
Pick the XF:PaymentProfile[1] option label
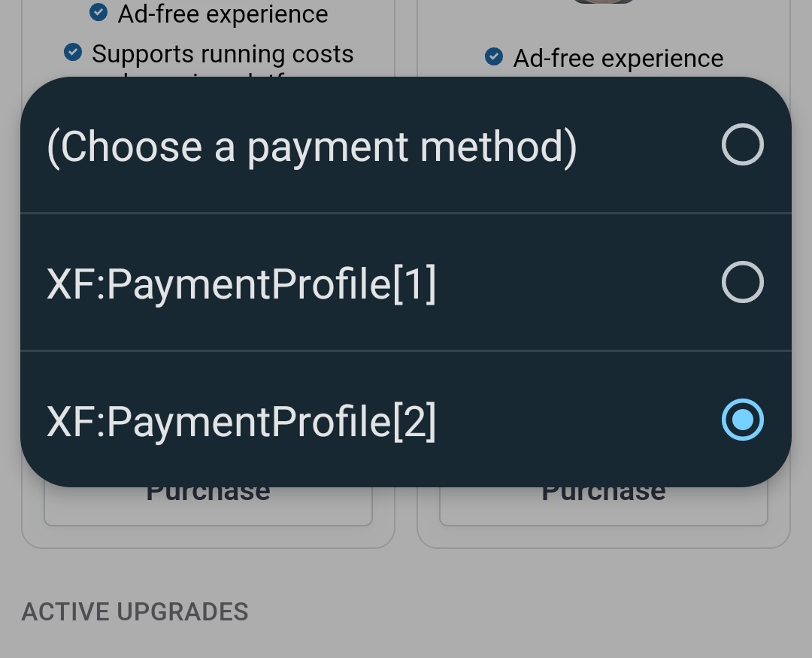pos(241,284)
